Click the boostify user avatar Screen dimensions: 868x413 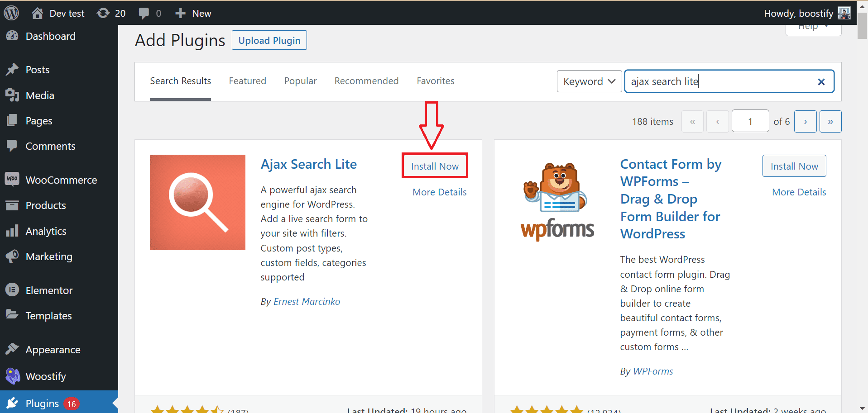click(844, 13)
